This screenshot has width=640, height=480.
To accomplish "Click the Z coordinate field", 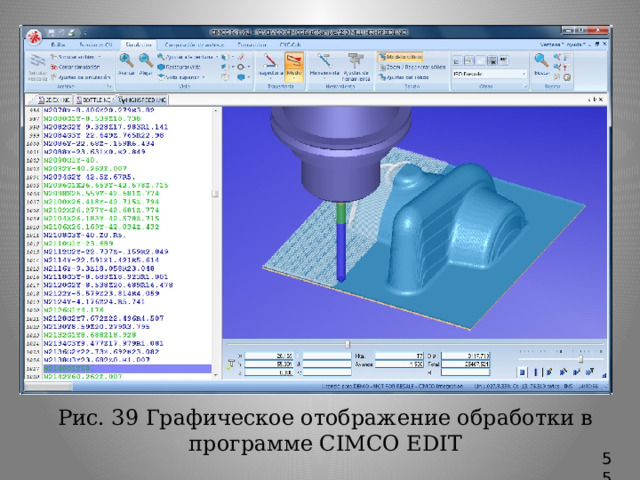I will pos(269,372).
